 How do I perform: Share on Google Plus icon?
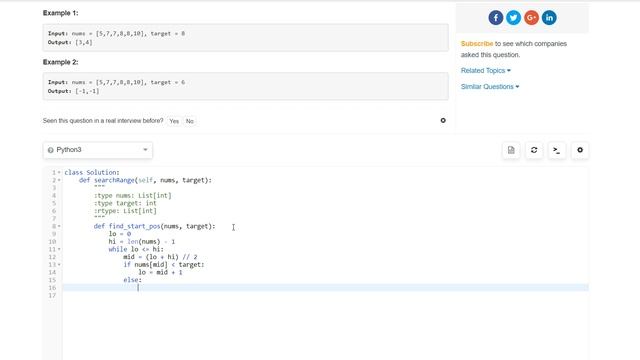[x=531, y=18]
